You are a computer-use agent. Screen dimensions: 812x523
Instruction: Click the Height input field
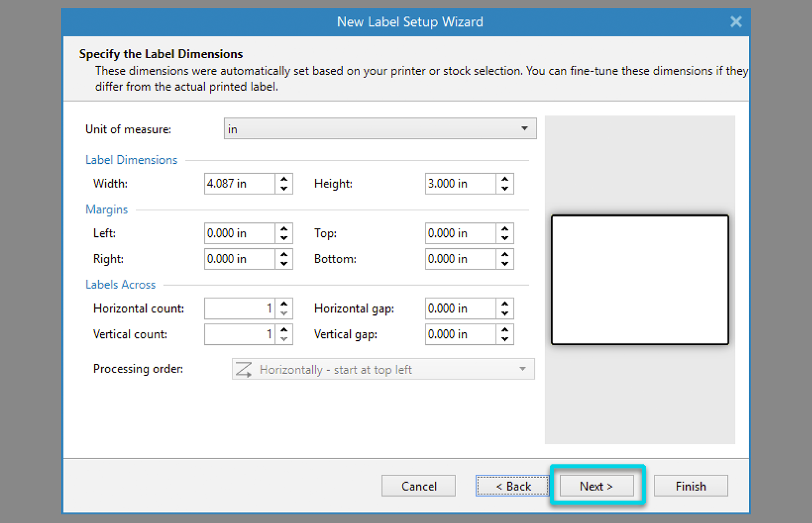460,184
